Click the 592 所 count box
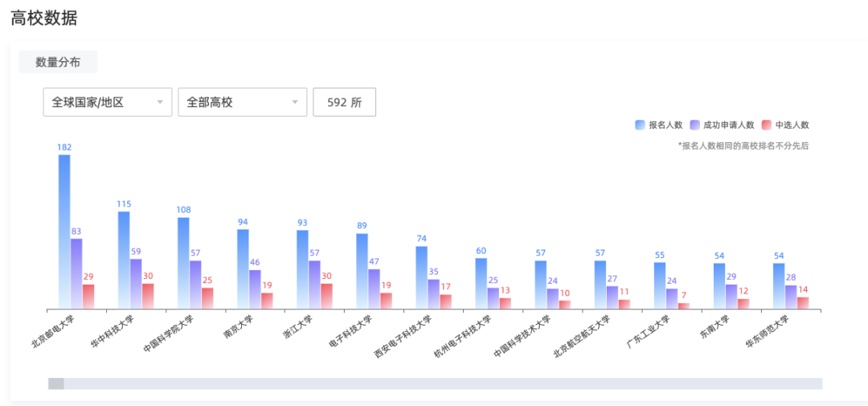 pyautogui.click(x=344, y=102)
